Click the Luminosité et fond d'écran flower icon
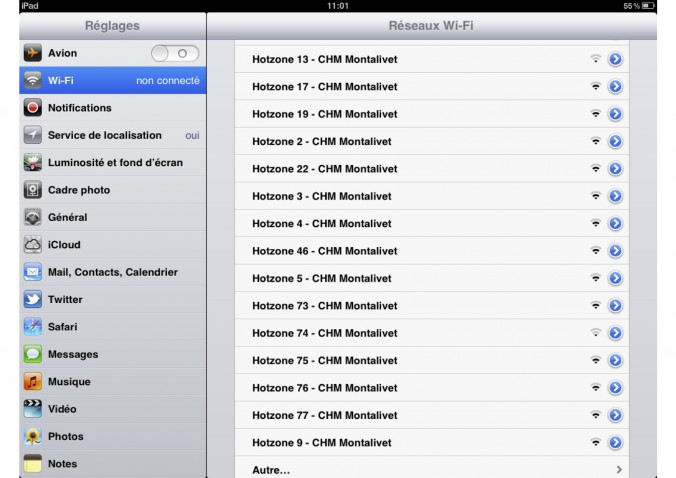The height and width of the screenshot is (478, 676). click(x=33, y=162)
